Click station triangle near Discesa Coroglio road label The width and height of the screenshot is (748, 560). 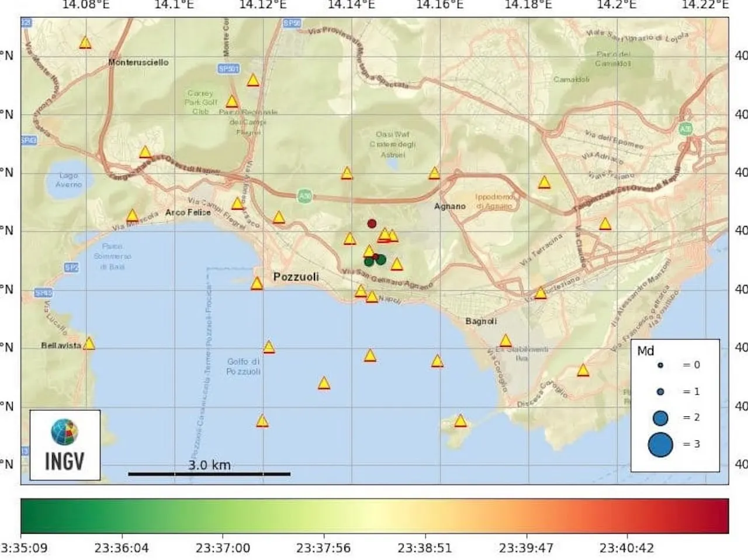point(583,370)
